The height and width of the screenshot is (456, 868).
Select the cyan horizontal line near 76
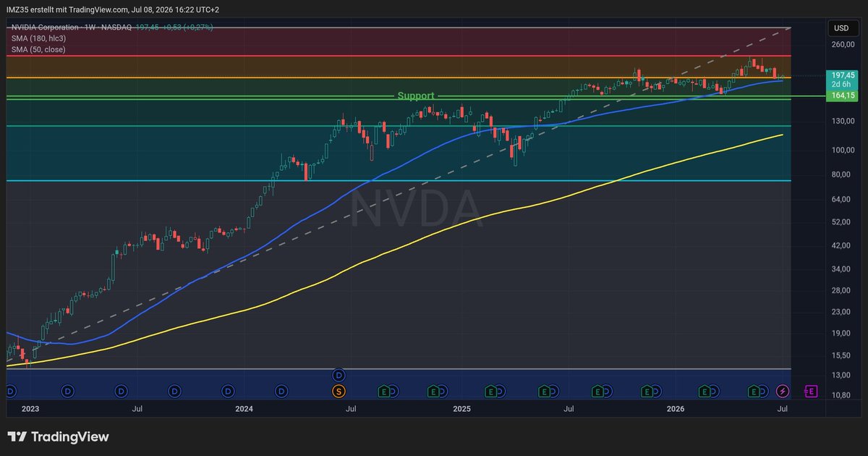pos(398,181)
